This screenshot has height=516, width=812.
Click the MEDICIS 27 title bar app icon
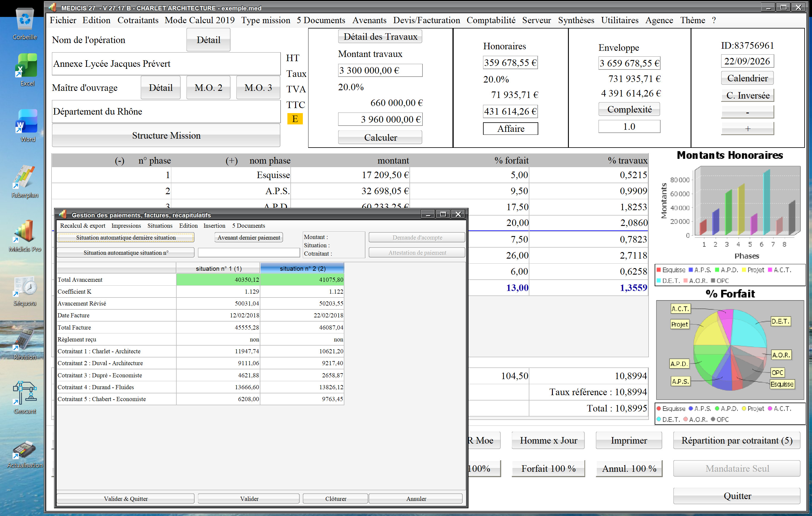pyautogui.click(x=53, y=7)
